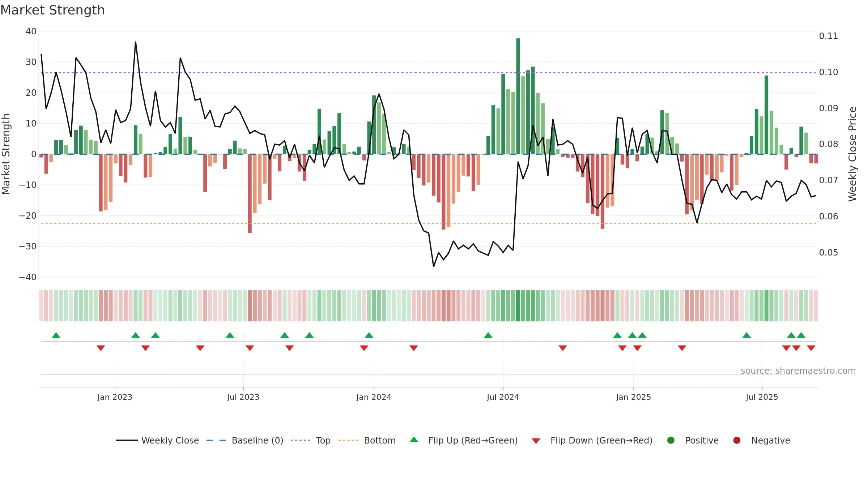Image resolution: width=868 pixels, height=488 pixels.
Task: Click the tallest green bar after Jul 2024
Action: tap(518, 96)
